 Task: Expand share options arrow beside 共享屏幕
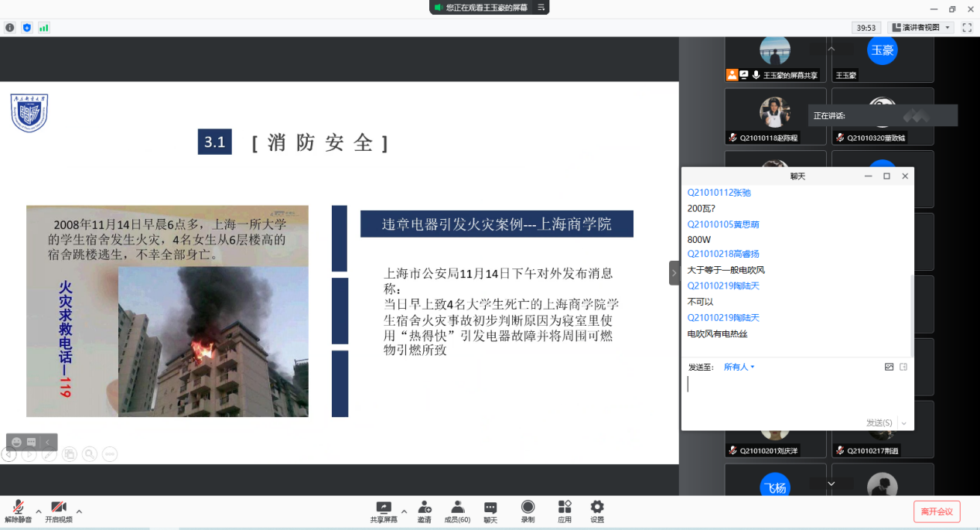click(x=403, y=511)
